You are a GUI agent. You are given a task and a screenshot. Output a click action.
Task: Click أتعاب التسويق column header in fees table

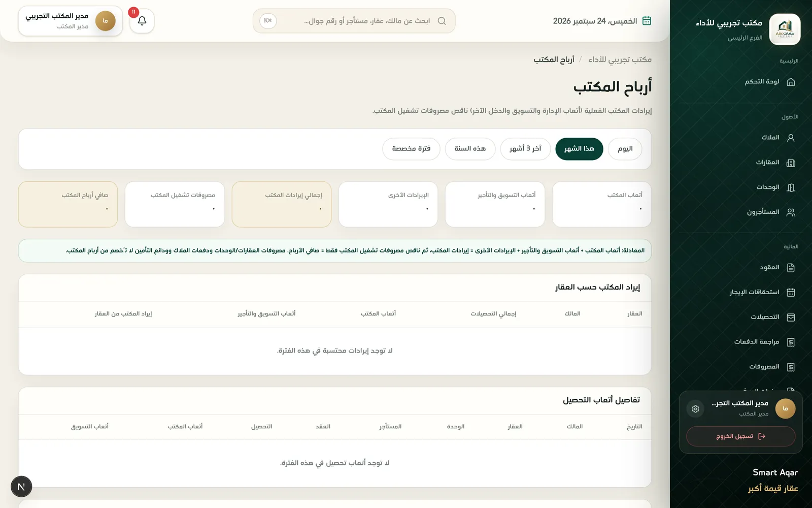[x=90, y=427]
